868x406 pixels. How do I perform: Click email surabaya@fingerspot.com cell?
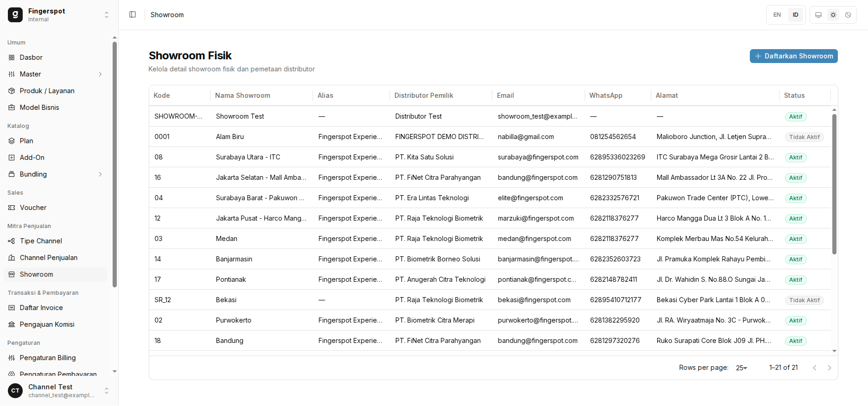click(x=538, y=157)
